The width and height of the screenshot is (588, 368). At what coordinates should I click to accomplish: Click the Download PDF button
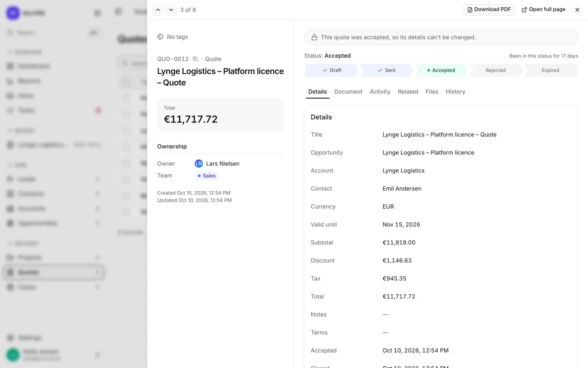(x=489, y=10)
